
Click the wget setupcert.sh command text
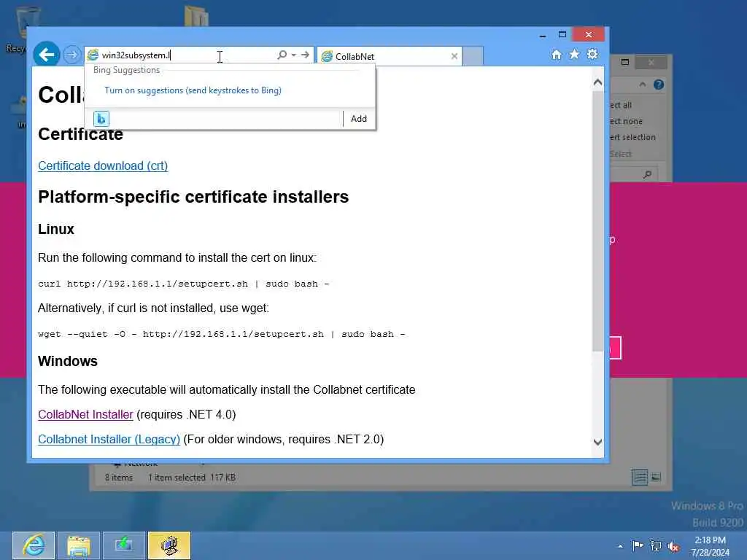(222, 334)
